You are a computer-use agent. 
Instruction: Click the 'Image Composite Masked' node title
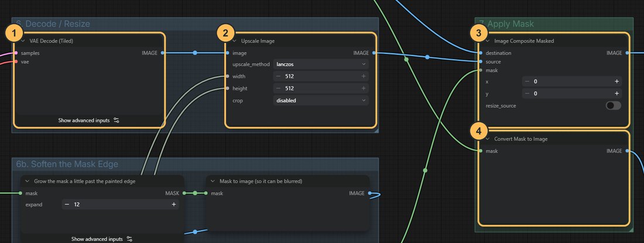(x=524, y=41)
